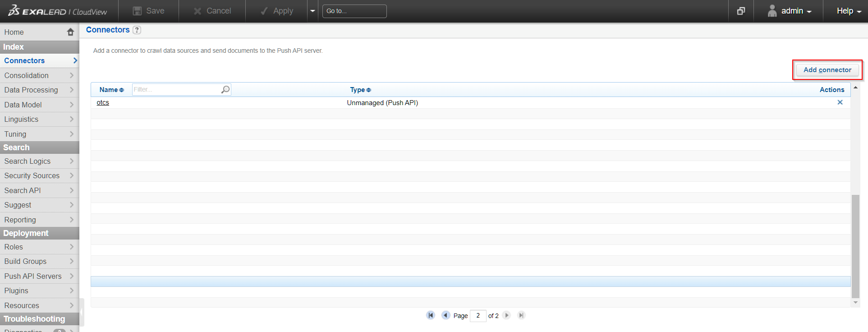
Task: Click the filter search magnifier icon
Action: coord(225,89)
